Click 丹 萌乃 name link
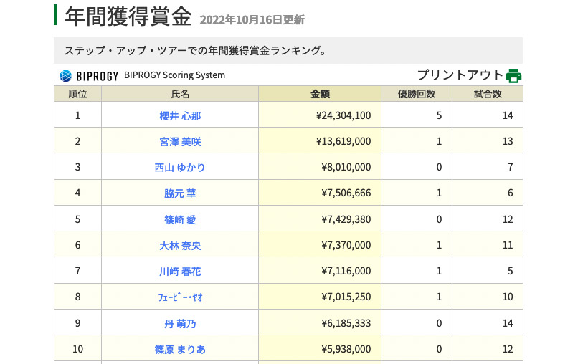 [180, 323]
